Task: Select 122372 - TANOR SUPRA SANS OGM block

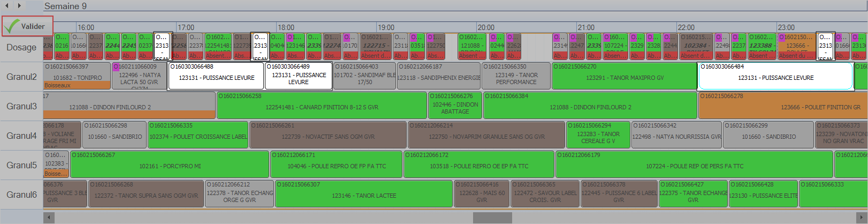Action: [146, 194]
